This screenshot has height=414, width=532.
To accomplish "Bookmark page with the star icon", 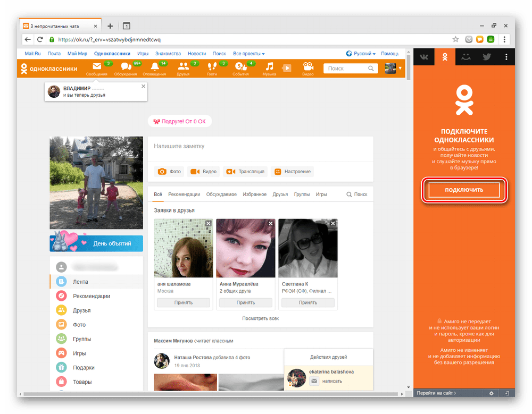I will click(x=455, y=39).
